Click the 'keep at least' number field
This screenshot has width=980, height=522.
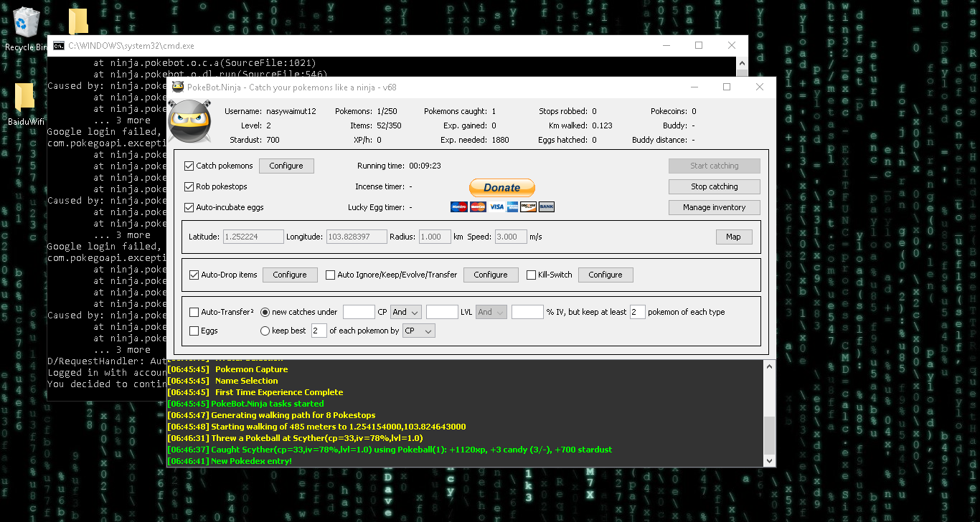click(637, 312)
